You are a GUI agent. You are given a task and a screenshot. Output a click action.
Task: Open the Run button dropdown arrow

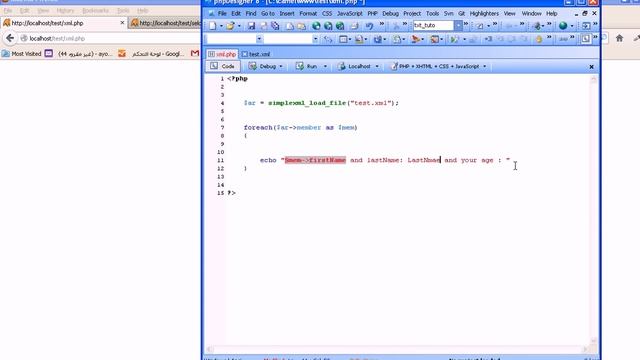(325, 66)
